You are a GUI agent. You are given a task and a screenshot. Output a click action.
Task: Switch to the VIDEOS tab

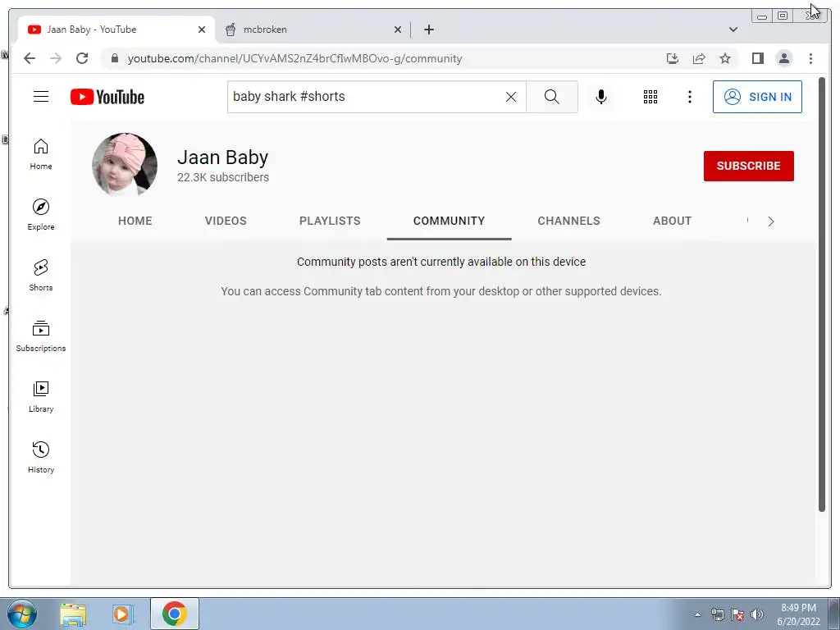[226, 221]
